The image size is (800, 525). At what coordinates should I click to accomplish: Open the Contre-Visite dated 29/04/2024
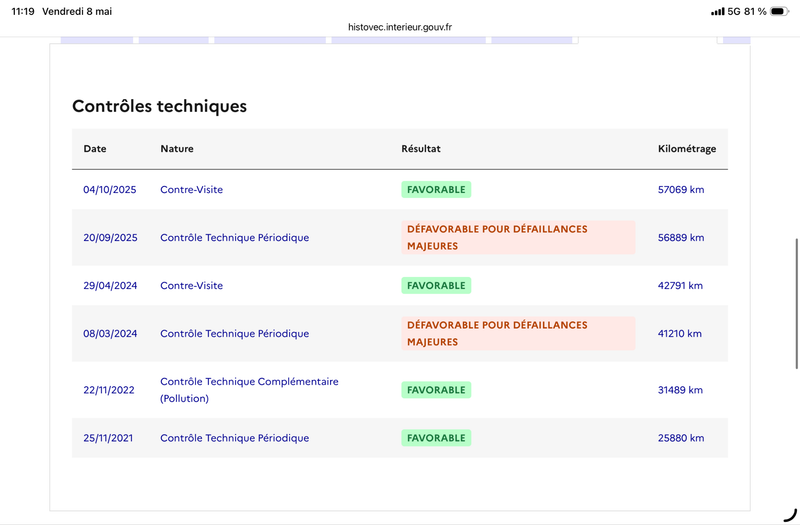click(191, 285)
